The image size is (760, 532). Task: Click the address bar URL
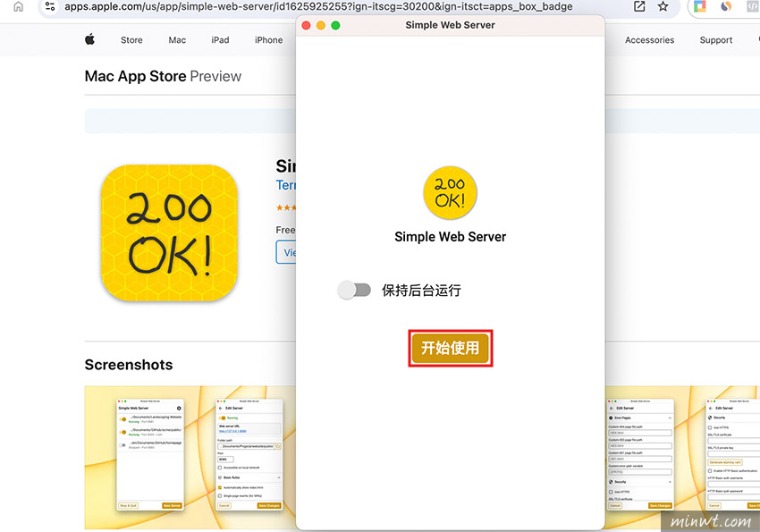[x=318, y=7]
